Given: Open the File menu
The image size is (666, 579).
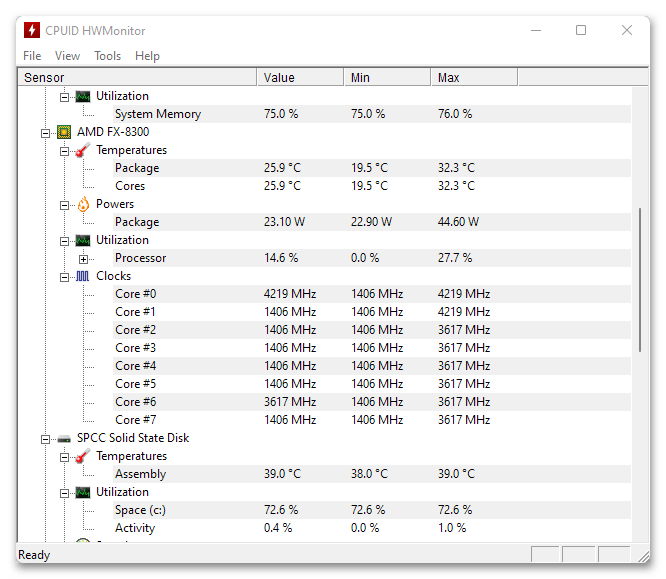Looking at the screenshot, I should click(32, 56).
